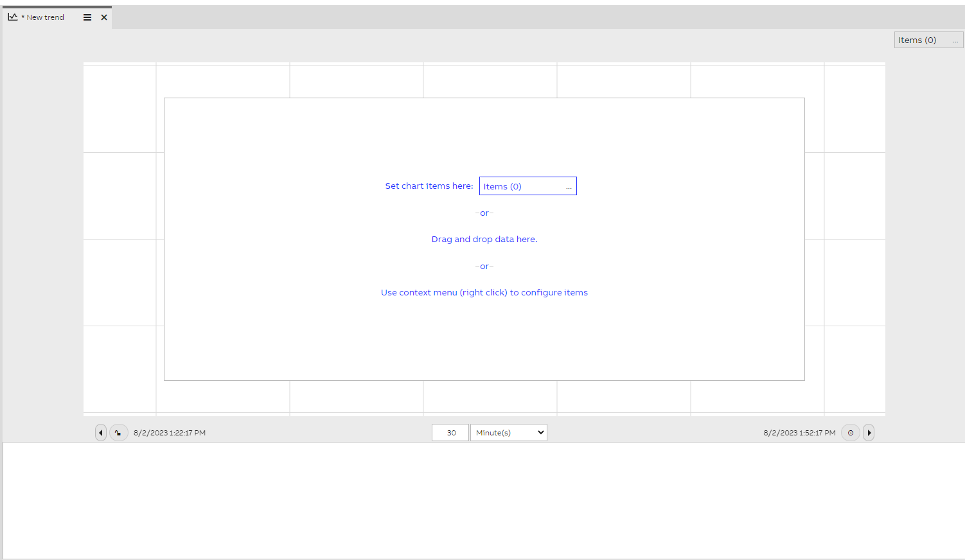This screenshot has height=560, width=965.
Task: Click the trend chart icon on the tab
Action: pyautogui.click(x=12, y=17)
